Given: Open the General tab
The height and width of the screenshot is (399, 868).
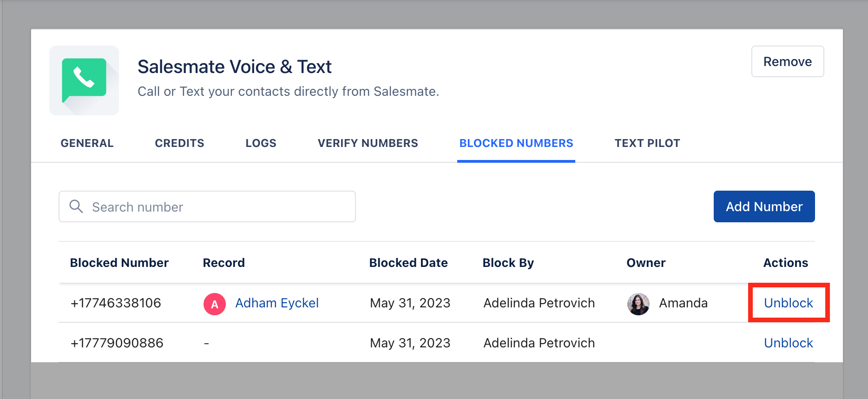Looking at the screenshot, I should pos(87,143).
